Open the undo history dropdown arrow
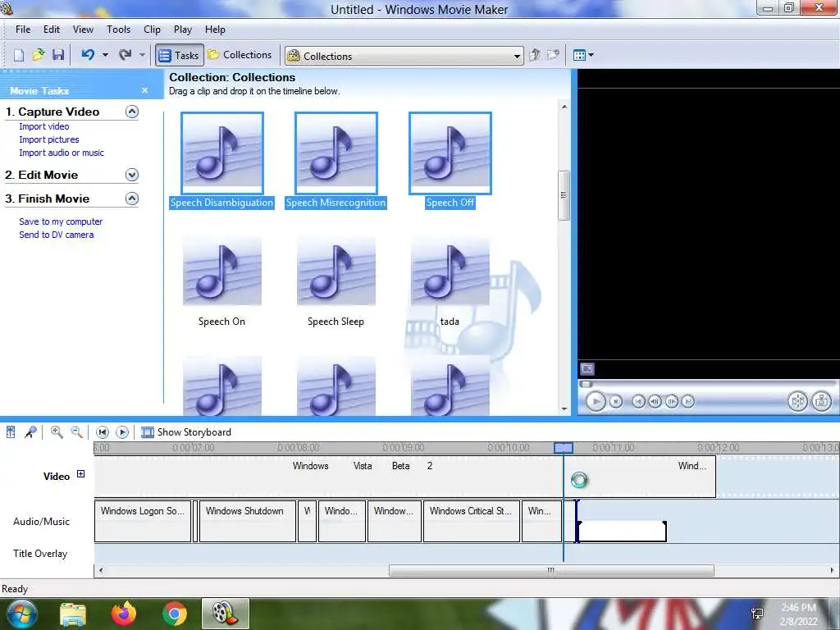840x630 pixels. 105,55
